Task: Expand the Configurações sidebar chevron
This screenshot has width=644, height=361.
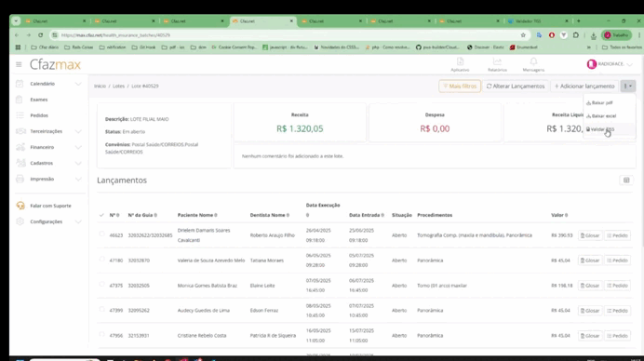Action: coord(78,221)
